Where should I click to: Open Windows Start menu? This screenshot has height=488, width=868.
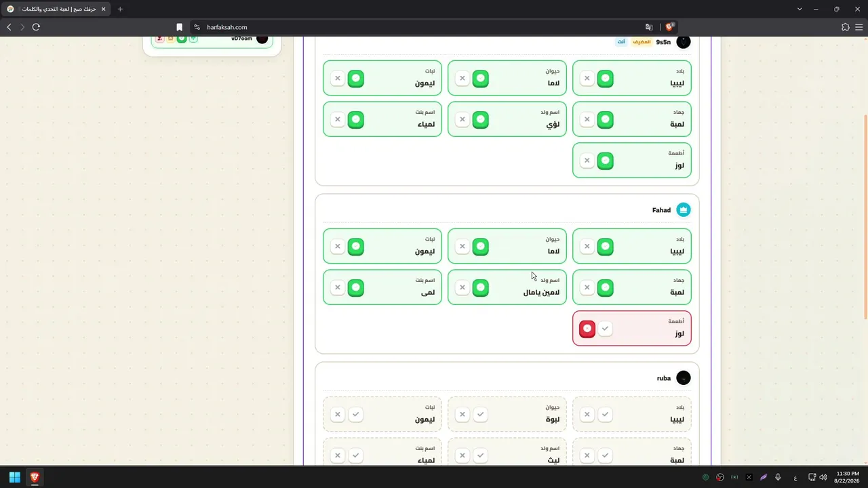pyautogui.click(x=14, y=477)
